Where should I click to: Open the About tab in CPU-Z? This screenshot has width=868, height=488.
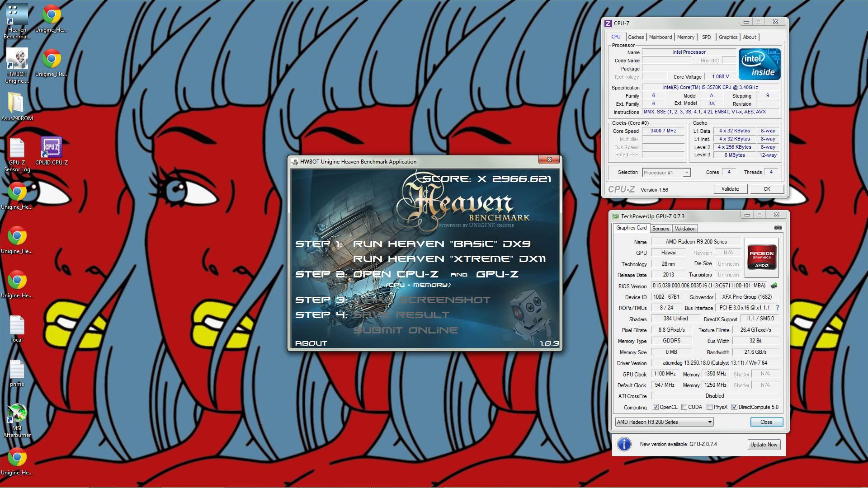click(x=750, y=37)
